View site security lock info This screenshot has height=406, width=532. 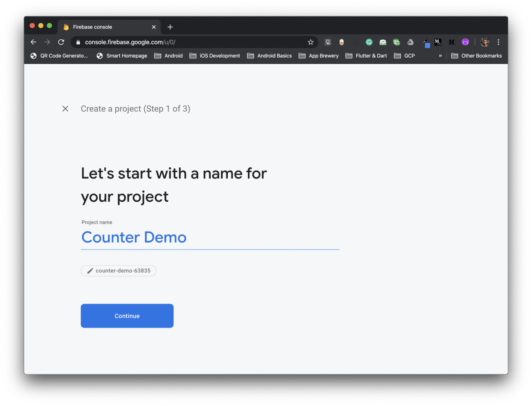pyautogui.click(x=78, y=42)
